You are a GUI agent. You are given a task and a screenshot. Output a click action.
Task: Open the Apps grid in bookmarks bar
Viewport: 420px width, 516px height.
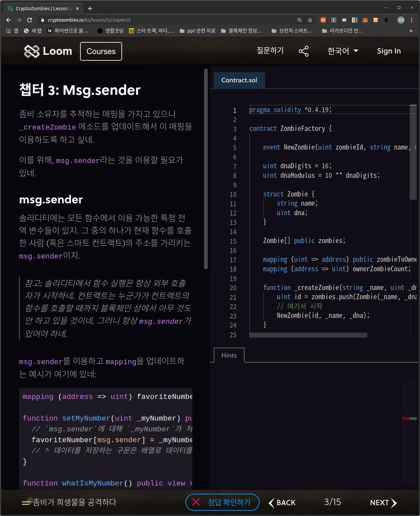point(12,31)
